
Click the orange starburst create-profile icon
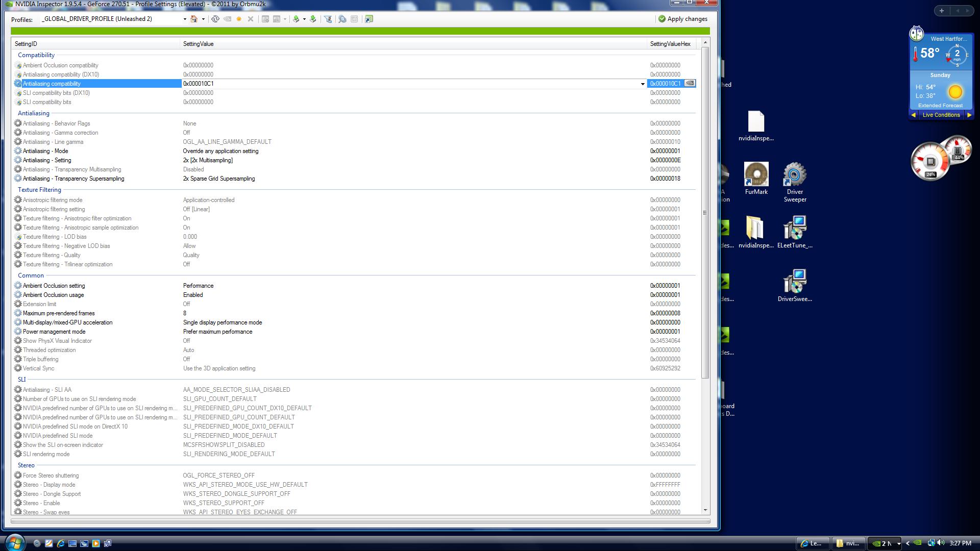tap(239, 19)
